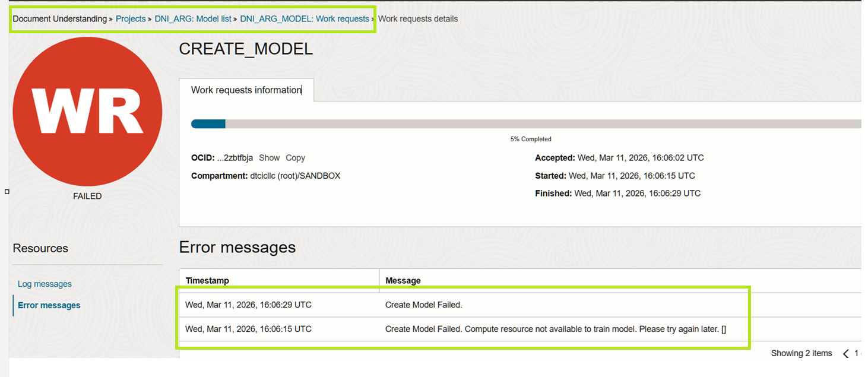
Task: Click the CREATE_MODEL heading
Action: 246,49
